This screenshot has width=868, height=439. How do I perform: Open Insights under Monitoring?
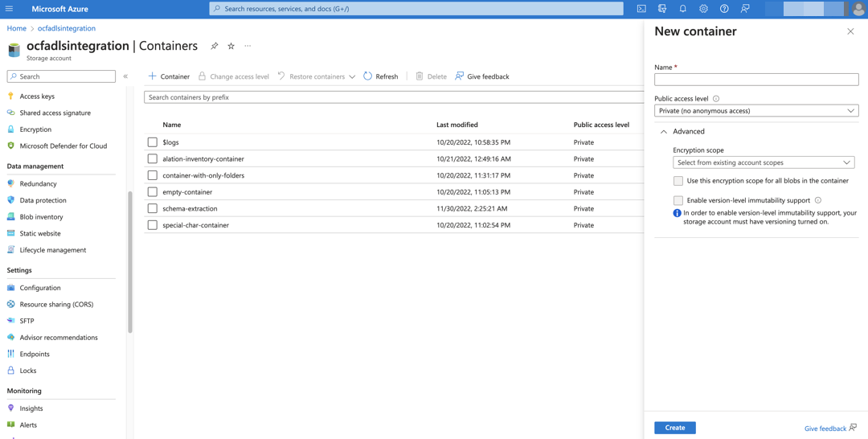[x=31, y=408]
